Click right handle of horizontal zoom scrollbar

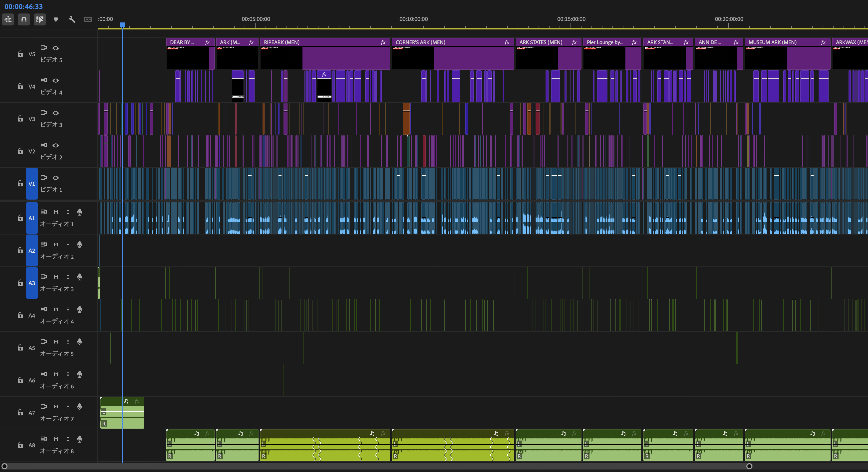point(749,466)
